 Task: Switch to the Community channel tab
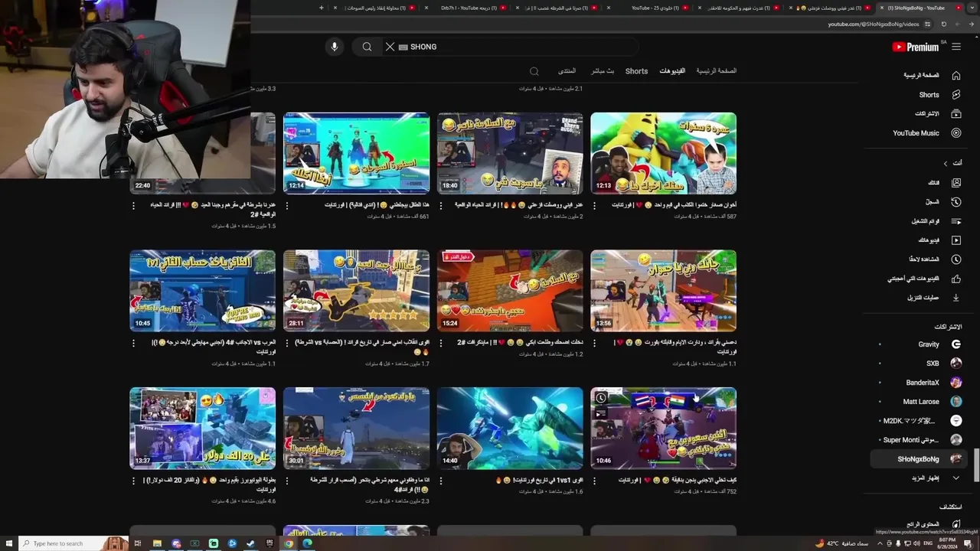(567, 71)
